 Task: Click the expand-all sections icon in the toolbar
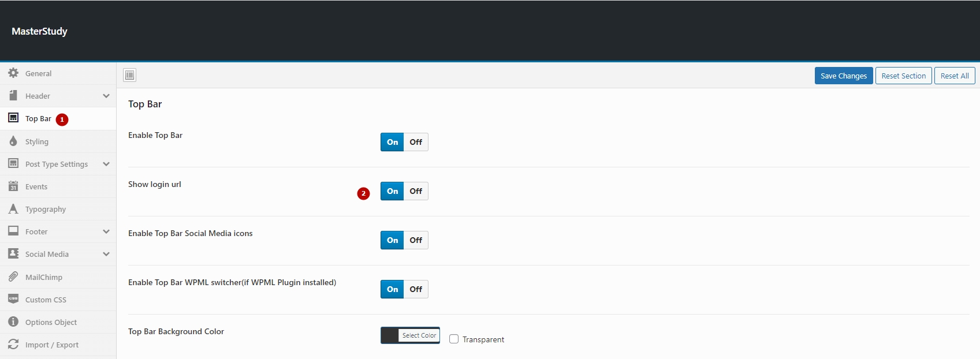pos(130,75)
